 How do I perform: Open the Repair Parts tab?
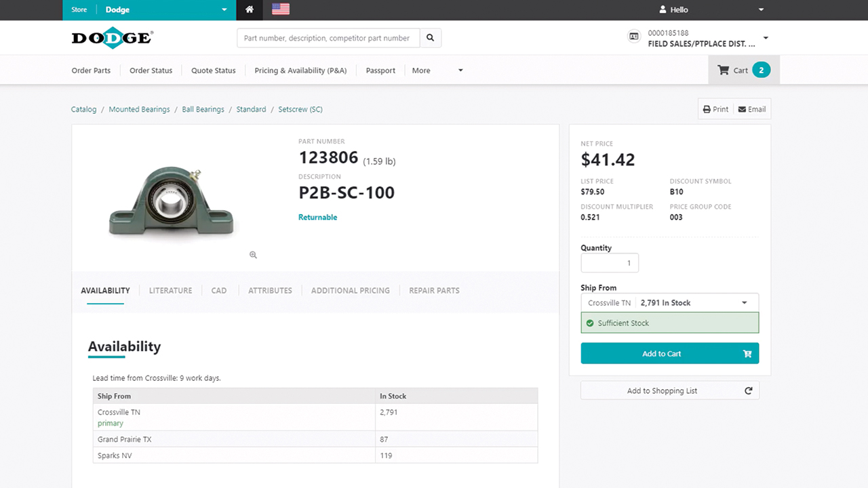[434, 290]
